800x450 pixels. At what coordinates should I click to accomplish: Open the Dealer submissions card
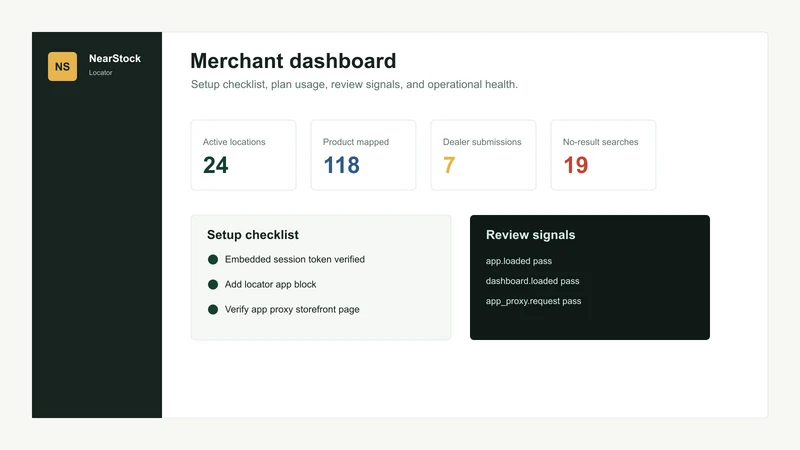[x=483, y=155]
